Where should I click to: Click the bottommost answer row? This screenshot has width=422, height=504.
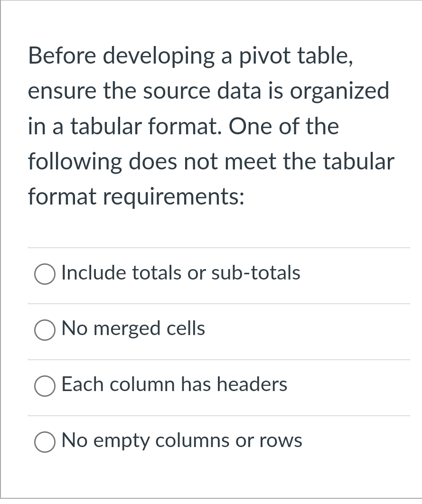pyautogui.click(x=209, y=441)
